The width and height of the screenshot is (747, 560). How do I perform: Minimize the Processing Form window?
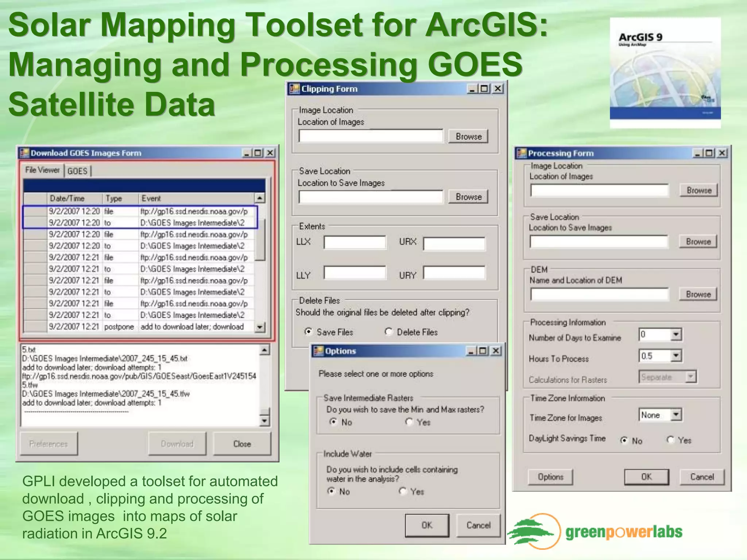coord(698,153)
